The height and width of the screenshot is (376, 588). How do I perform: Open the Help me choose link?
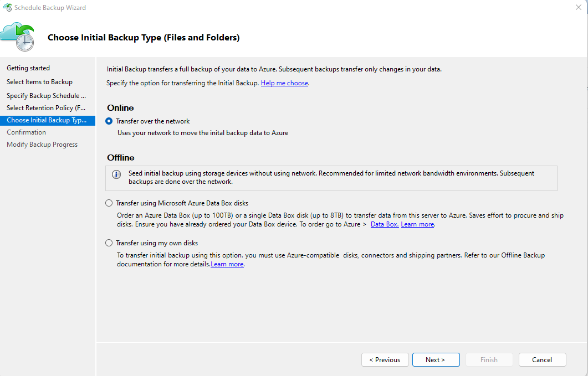tap(284, 83)
